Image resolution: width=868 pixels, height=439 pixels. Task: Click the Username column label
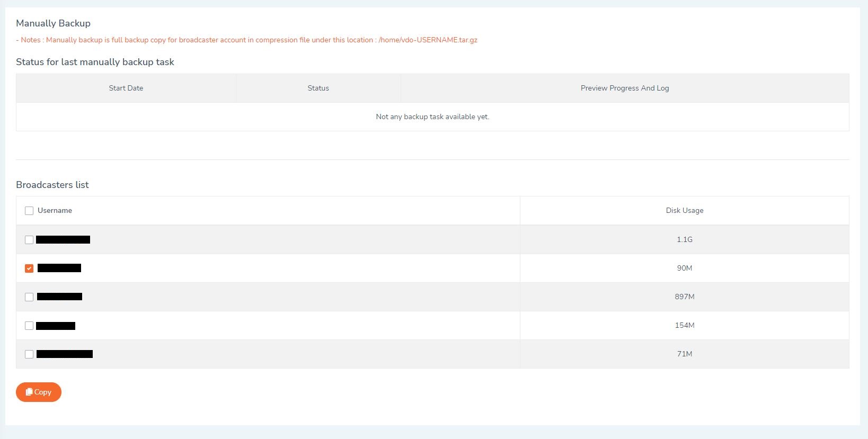coord(55,210)
